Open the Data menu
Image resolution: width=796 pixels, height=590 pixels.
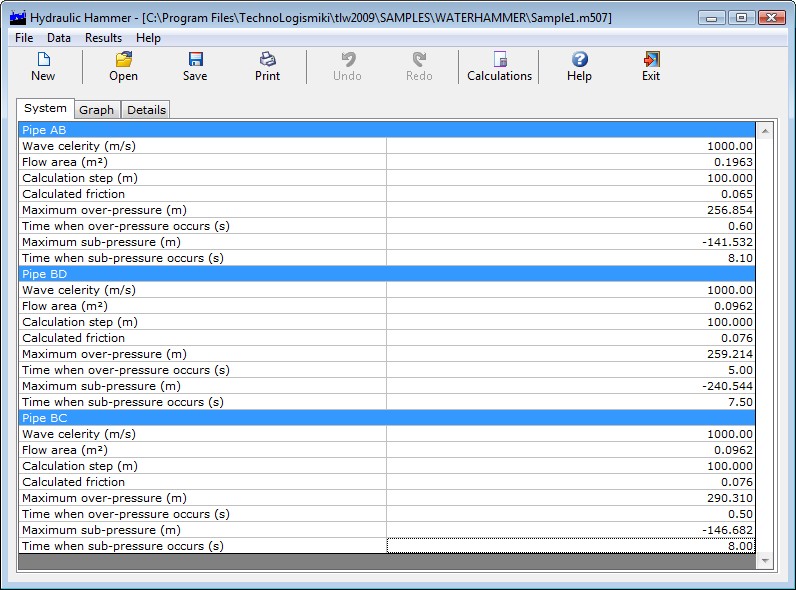59,38
